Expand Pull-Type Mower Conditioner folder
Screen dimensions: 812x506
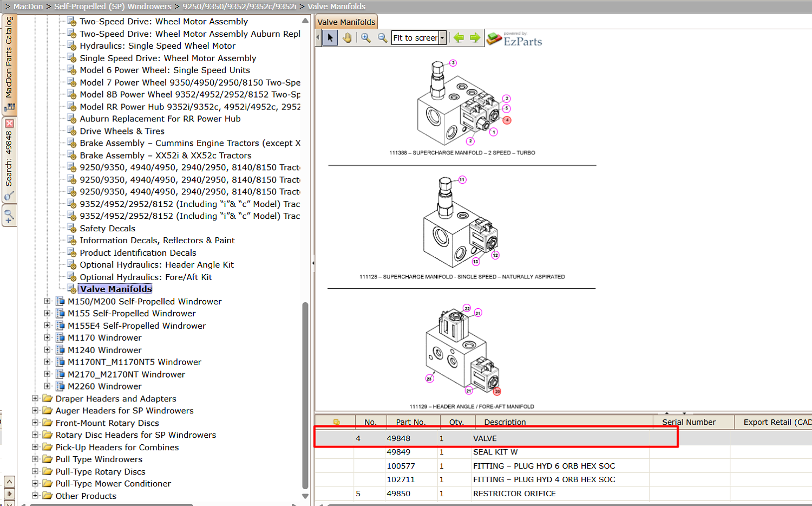pos(35,483)
